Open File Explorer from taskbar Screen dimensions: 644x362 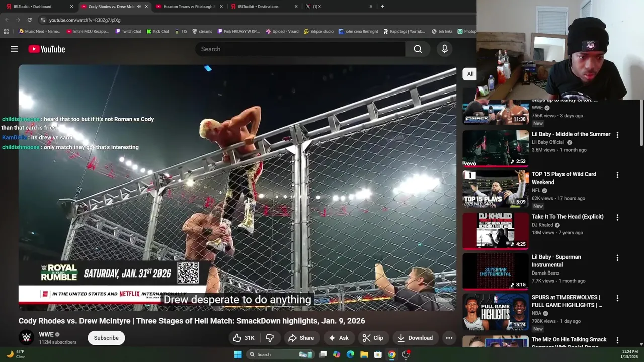click(x=364, y=354)
